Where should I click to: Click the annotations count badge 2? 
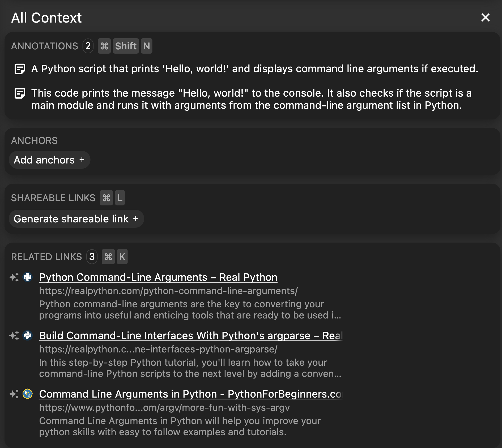click(x=88, y=46)
